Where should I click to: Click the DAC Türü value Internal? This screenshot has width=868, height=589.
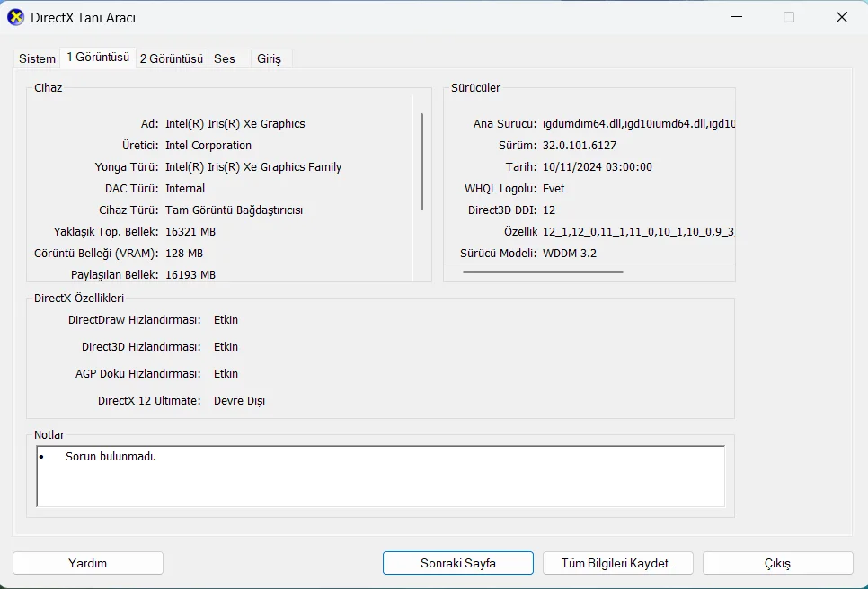coord(185,189)
